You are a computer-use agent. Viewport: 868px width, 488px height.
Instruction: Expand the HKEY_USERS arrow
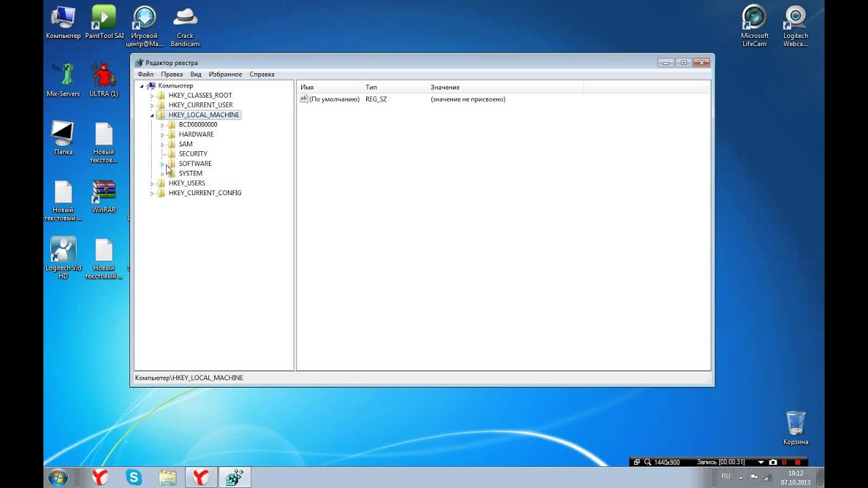152,183
